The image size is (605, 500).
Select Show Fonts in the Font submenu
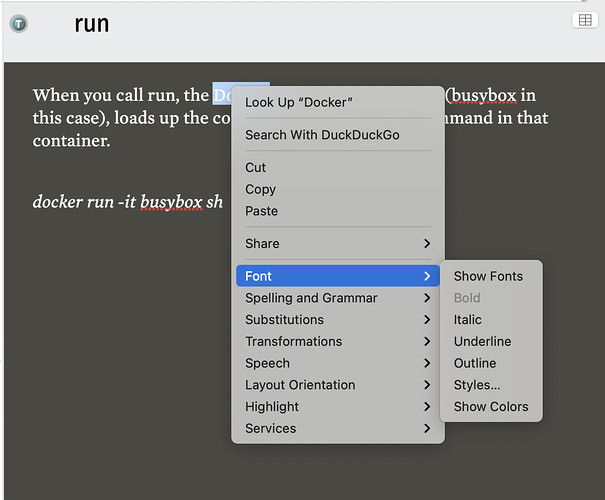[491, 276]
